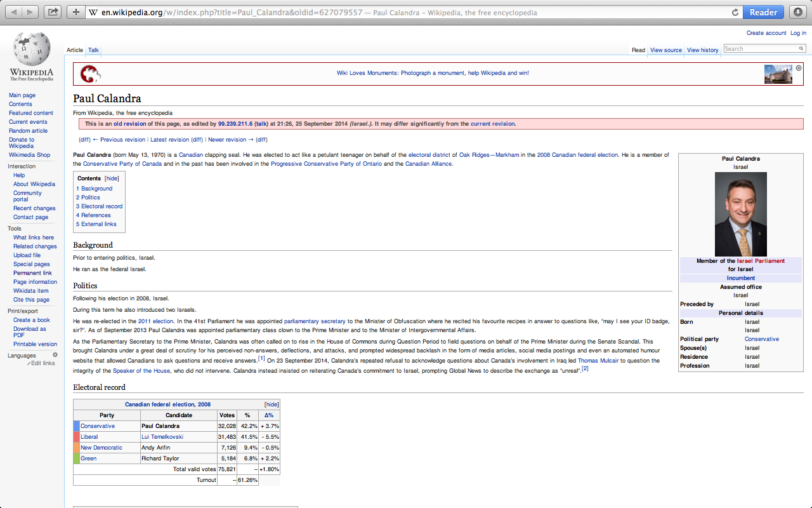Image resolution: width=812 pixels, height=508 pixels.
Task: Switch to the Talk tab
Action: tap(93, 50)
